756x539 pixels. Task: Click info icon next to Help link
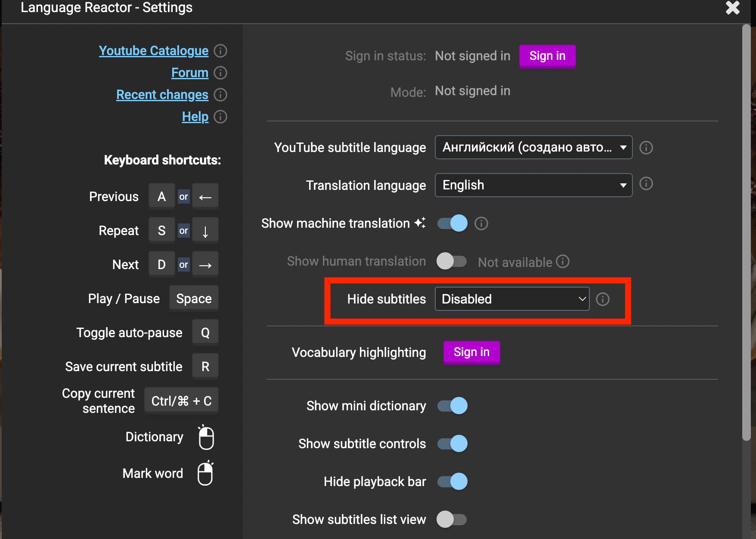coord(220,117)
